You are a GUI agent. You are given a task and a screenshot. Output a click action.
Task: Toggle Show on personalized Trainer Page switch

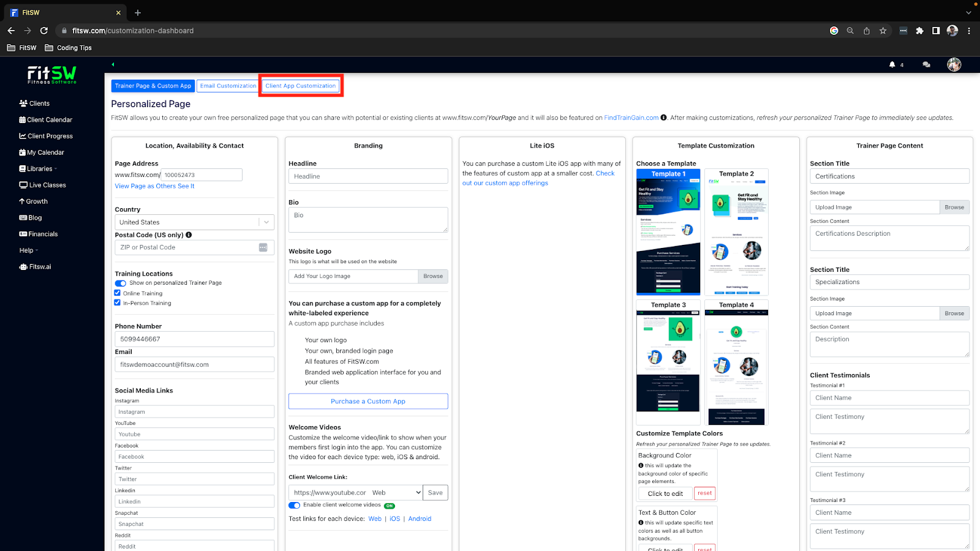[121, 283]
